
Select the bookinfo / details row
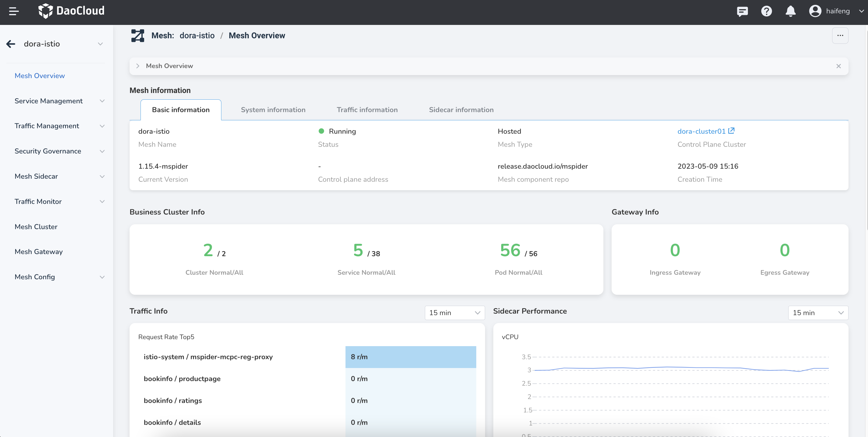pyautogui.click(x=307, y=422)
